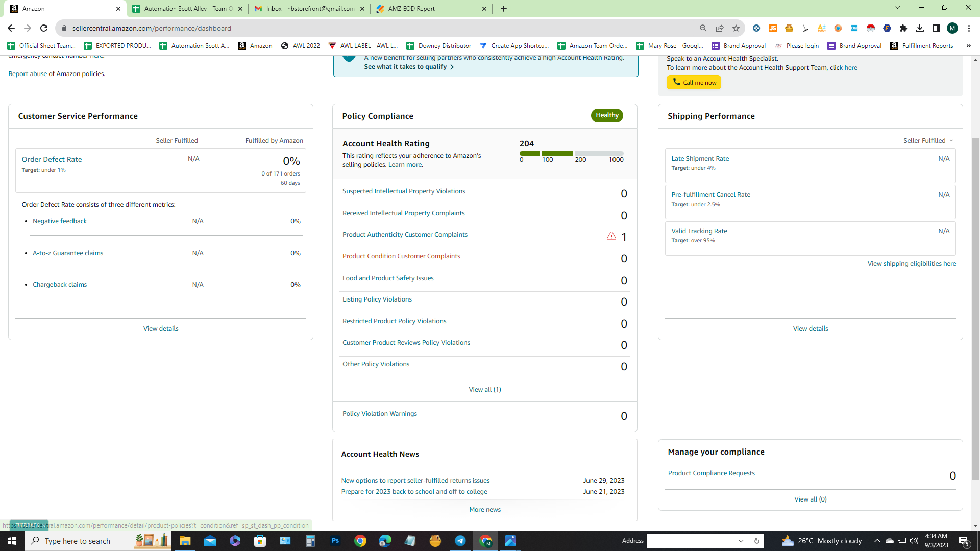The image size is (980, 551).
Task: Open Mail app from taskbar
Action: [x=210, y=541]
